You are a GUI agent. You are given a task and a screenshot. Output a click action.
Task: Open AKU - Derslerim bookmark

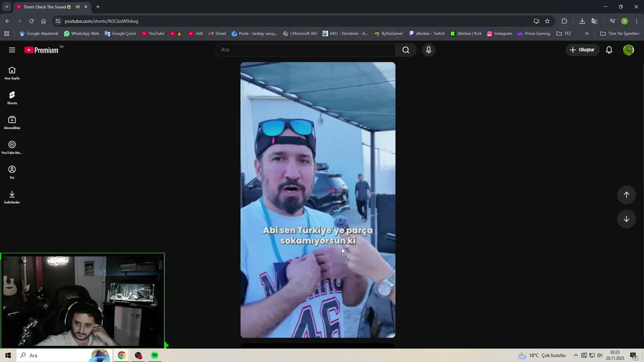click(345, 34)
